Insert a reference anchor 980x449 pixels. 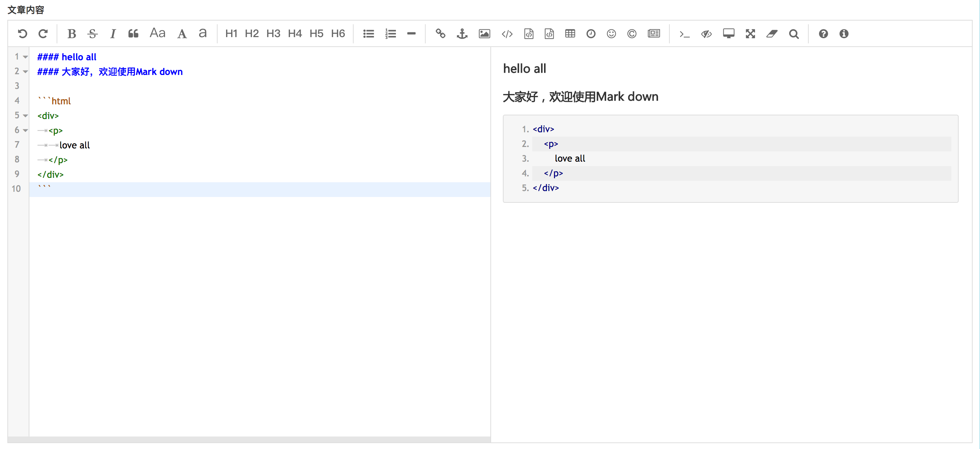click(x=462, y=34)
